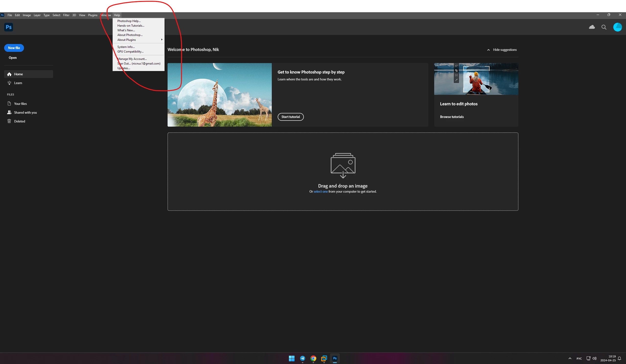
Task: Open the Learn to edit photos thumbnail
Action: coord(476,79)
